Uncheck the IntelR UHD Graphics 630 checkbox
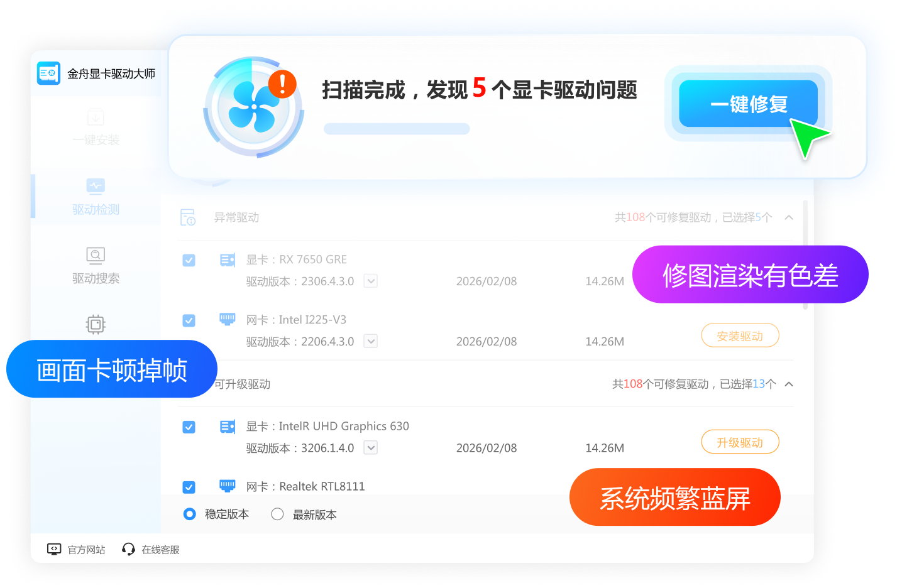 189,427
